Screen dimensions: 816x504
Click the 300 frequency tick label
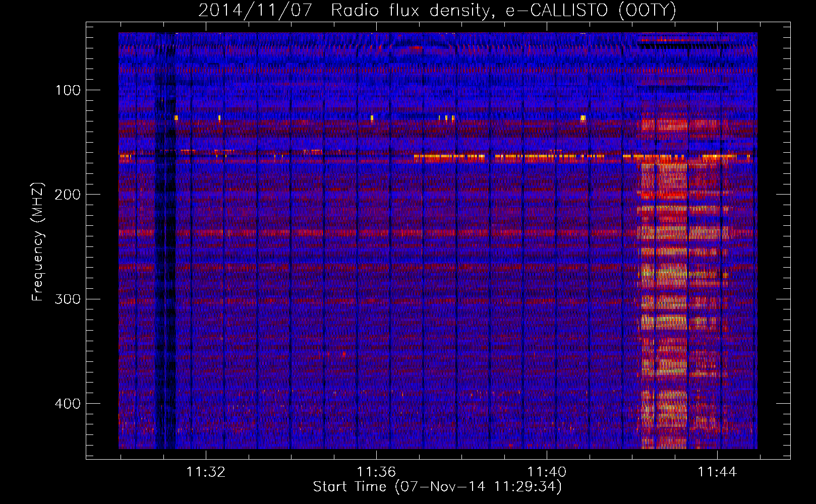pyautogui.click(x=68, y=299)
